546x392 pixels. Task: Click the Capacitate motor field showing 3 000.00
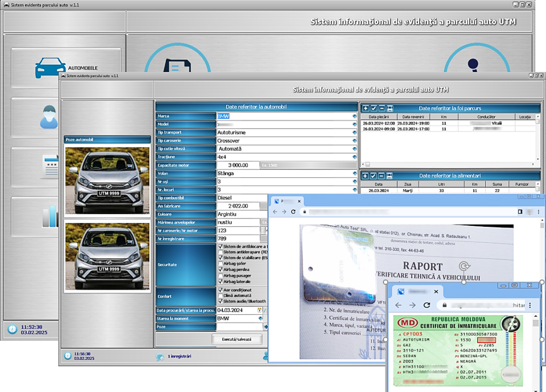pos(238,165)
